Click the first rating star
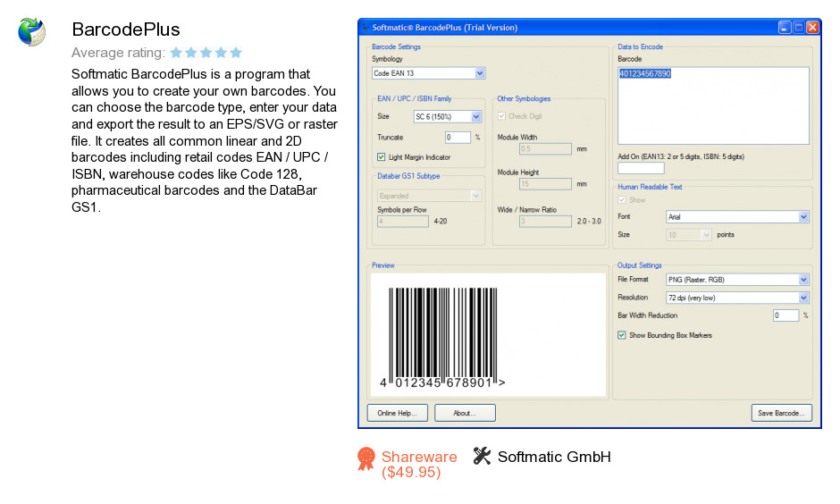Image resolution: width=840 pixels, height=504 pixels. click(x=176, y=53)
